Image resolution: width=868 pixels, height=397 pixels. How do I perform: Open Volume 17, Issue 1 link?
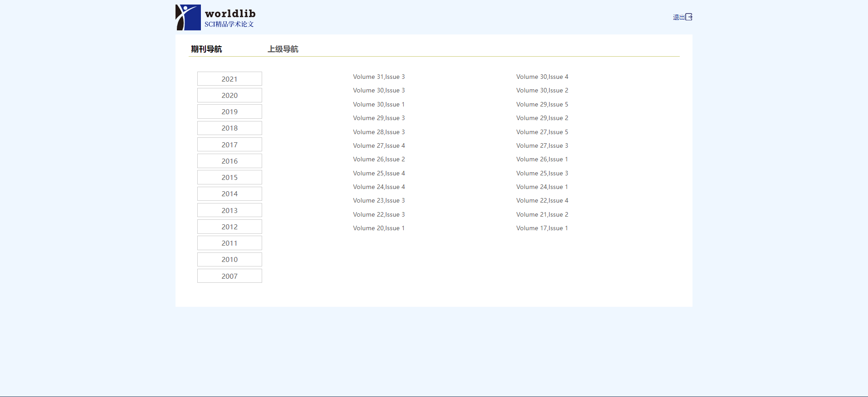pos(542,228)
